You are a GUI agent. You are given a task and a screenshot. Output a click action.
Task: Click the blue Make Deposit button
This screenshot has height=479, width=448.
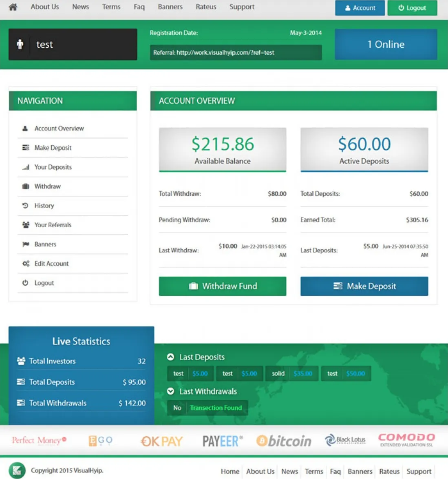364,286
